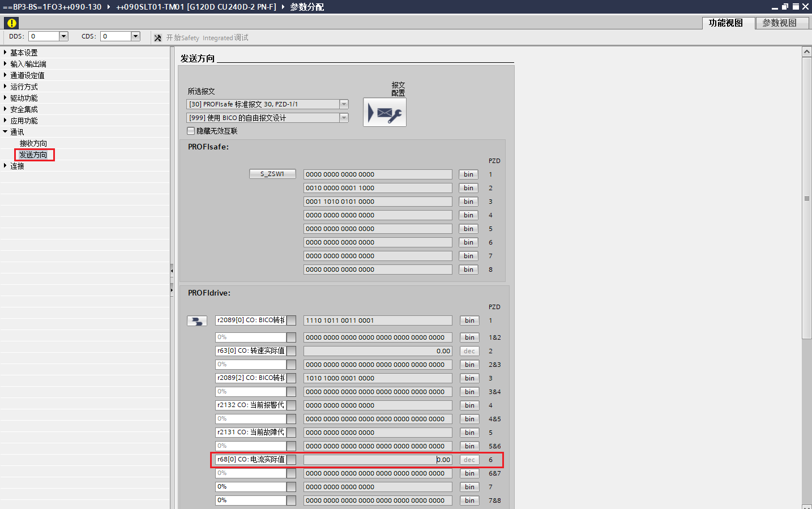The height and width of the screenshot is (509, 812).
Task: Open the DDS dropdown
Action: pos(63,36)
